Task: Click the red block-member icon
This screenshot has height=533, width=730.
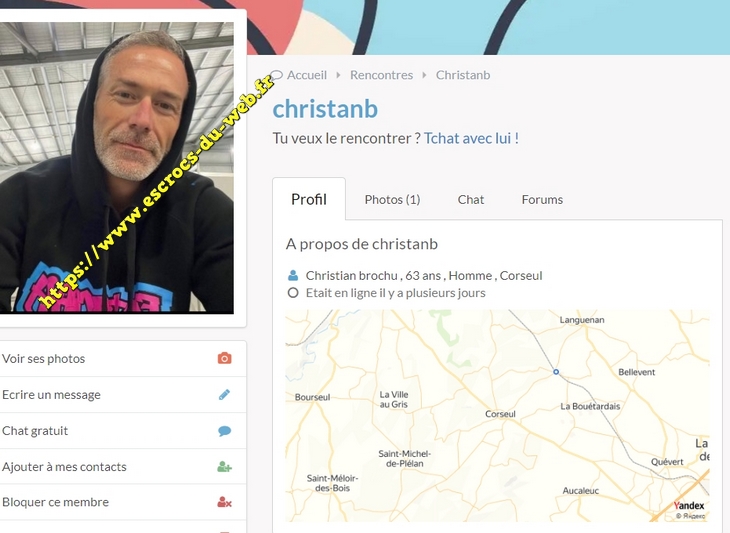Action: (224, 502)
